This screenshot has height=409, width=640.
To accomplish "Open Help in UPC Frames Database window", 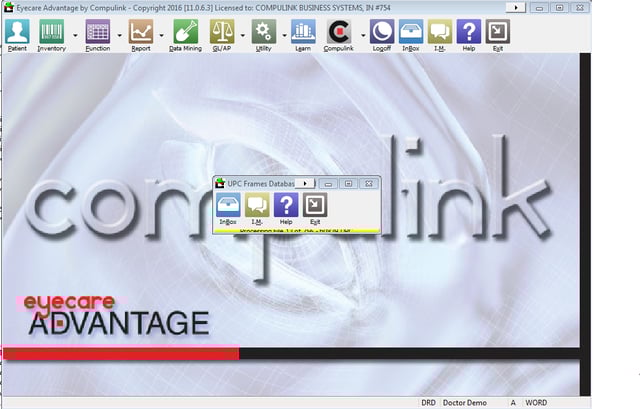I will tap(286, 205).
